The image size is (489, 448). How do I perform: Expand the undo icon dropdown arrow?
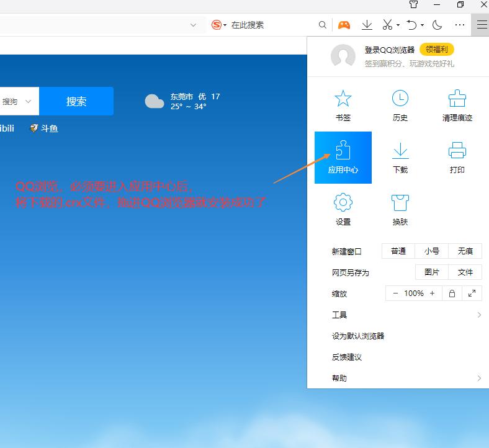(x=422, y=25)
